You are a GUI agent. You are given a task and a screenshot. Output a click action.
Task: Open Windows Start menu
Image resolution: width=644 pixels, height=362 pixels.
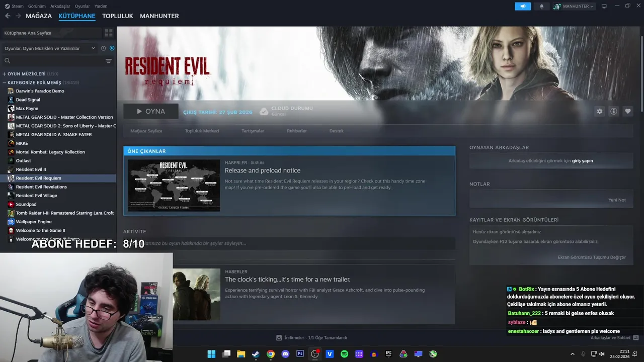[211, 354]
